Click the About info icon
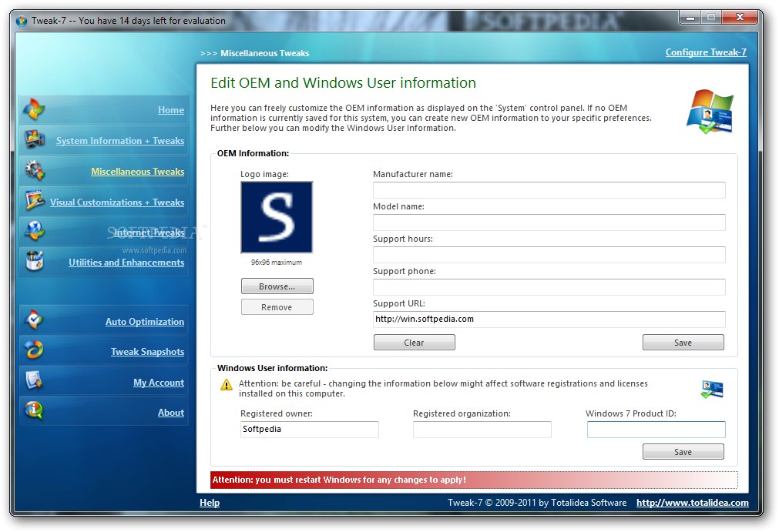Viewport: 779px width, 532px height. 34,411
